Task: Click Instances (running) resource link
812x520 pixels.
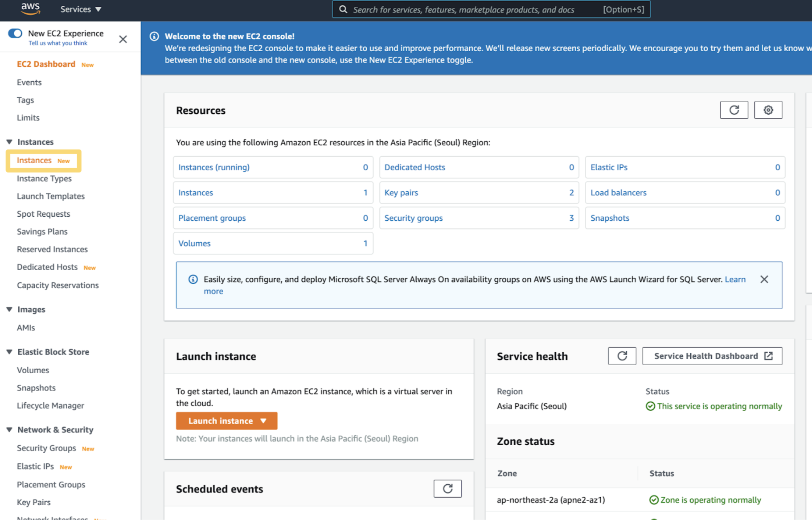Action: coord(214,167)
